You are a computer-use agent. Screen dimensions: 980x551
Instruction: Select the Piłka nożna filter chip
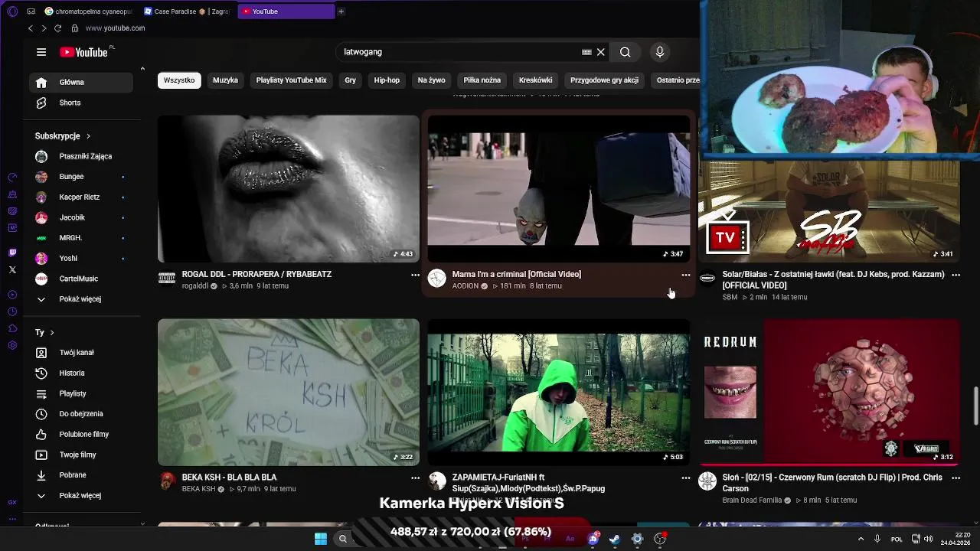(482, 80)
